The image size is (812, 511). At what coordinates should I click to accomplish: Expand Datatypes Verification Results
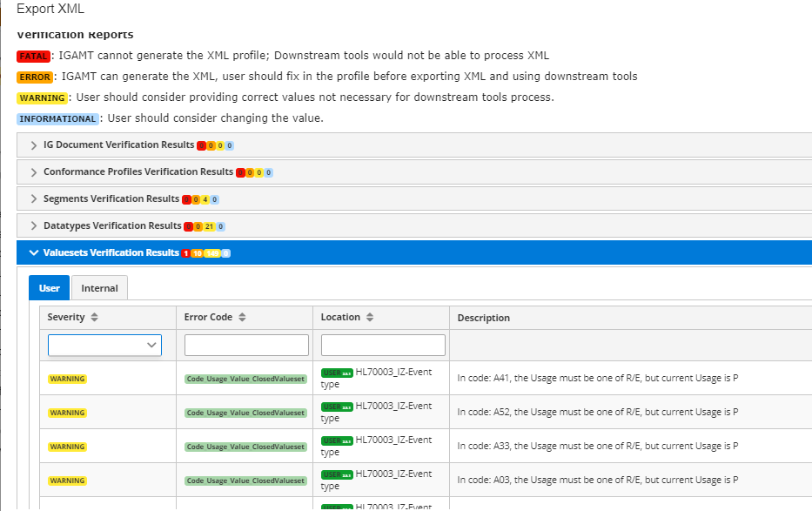pyautogui.click(x=33, y=225)
